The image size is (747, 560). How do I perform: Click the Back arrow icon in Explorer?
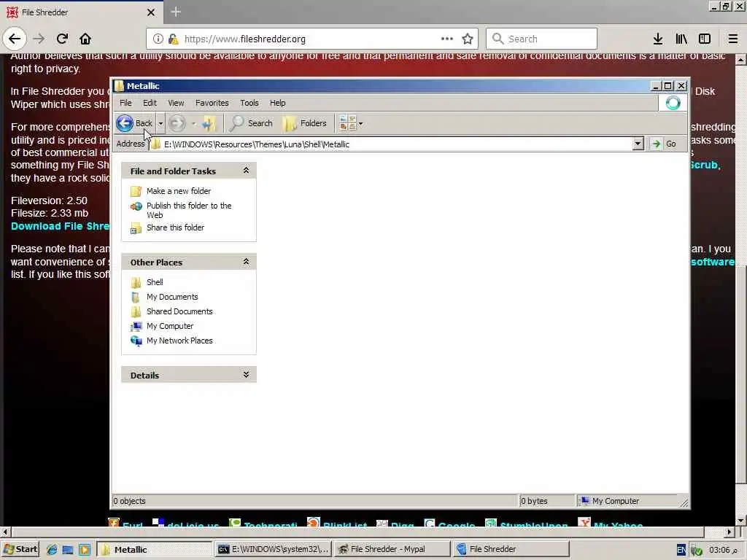(x=125, y=123)
